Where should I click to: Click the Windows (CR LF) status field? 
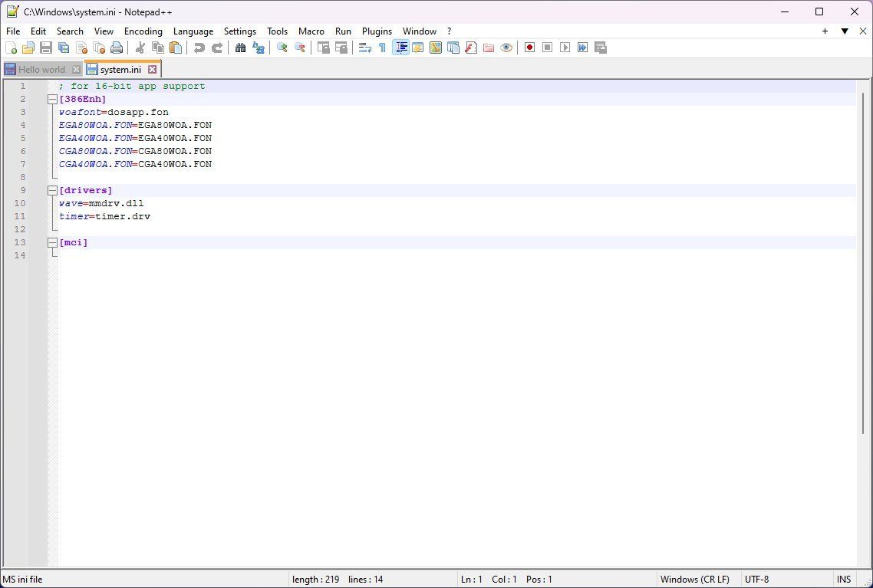click(x=695, y=579)
